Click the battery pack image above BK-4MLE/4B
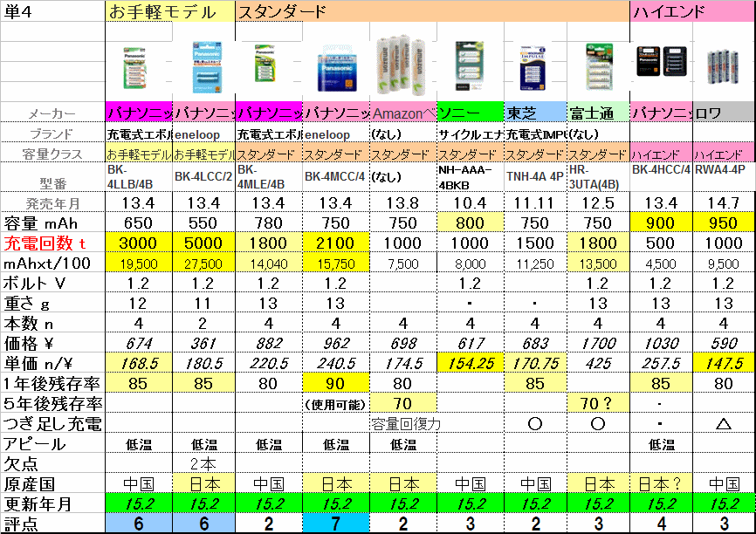756x534 pixels. point(265,63)
